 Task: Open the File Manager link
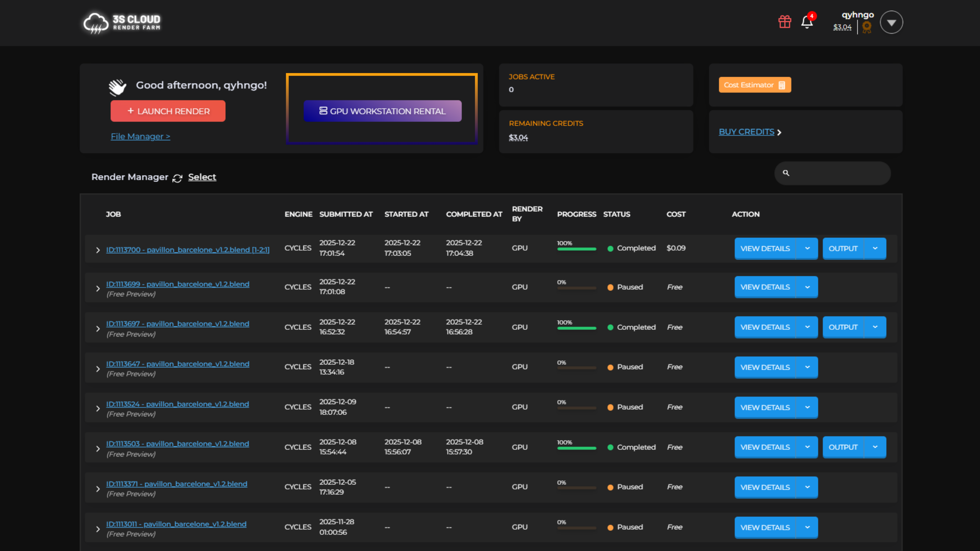[140, 136]
